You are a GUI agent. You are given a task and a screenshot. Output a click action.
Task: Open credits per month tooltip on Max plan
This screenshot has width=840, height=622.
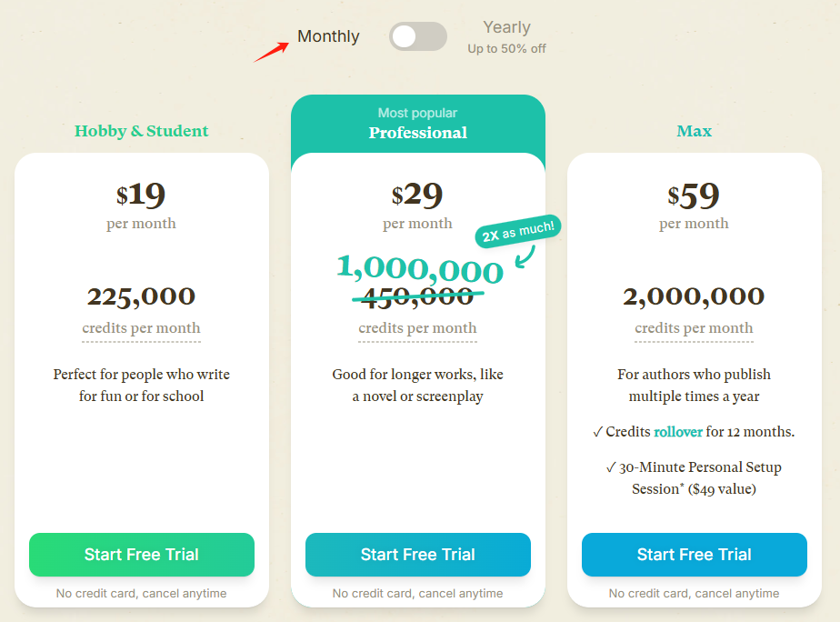[x=694, y=328]
